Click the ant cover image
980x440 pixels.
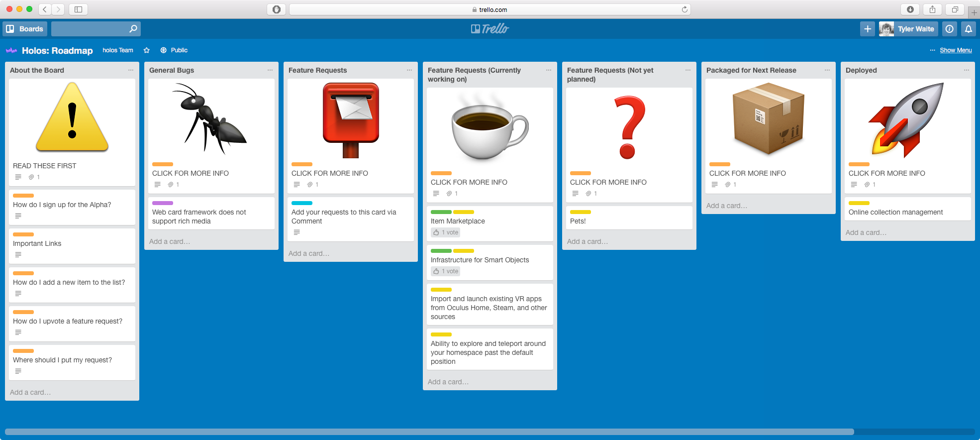pos(211,118)
